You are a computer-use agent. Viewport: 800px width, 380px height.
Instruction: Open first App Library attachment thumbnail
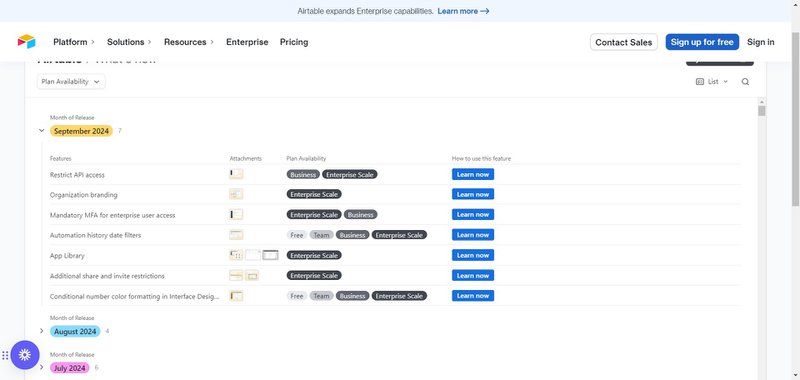[236, 255]
